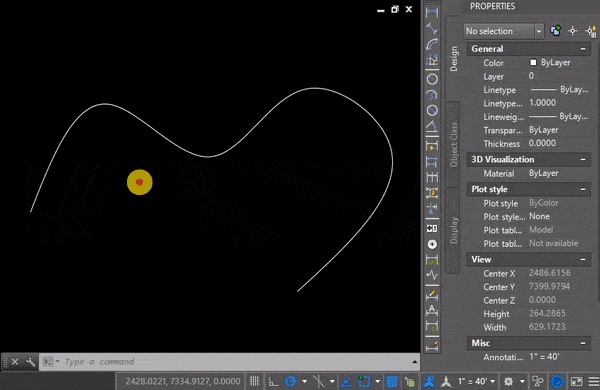Select the Dimension Space tool
This screenshot has width=600, height=390.
click(432, 193)
